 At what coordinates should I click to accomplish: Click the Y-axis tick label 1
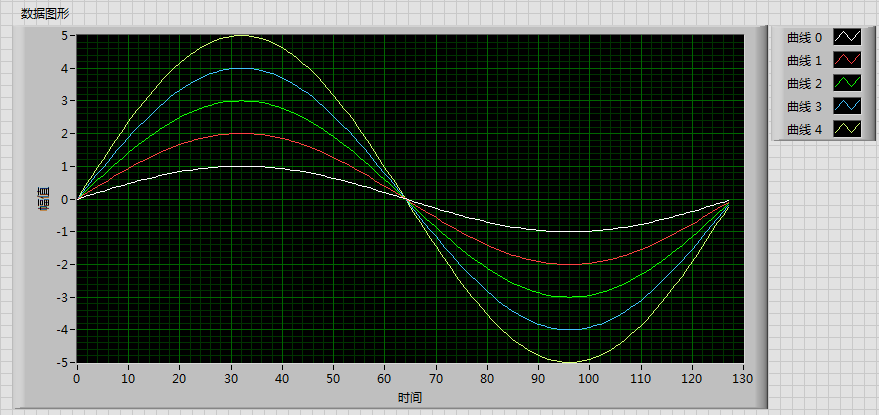pos(64,167)
